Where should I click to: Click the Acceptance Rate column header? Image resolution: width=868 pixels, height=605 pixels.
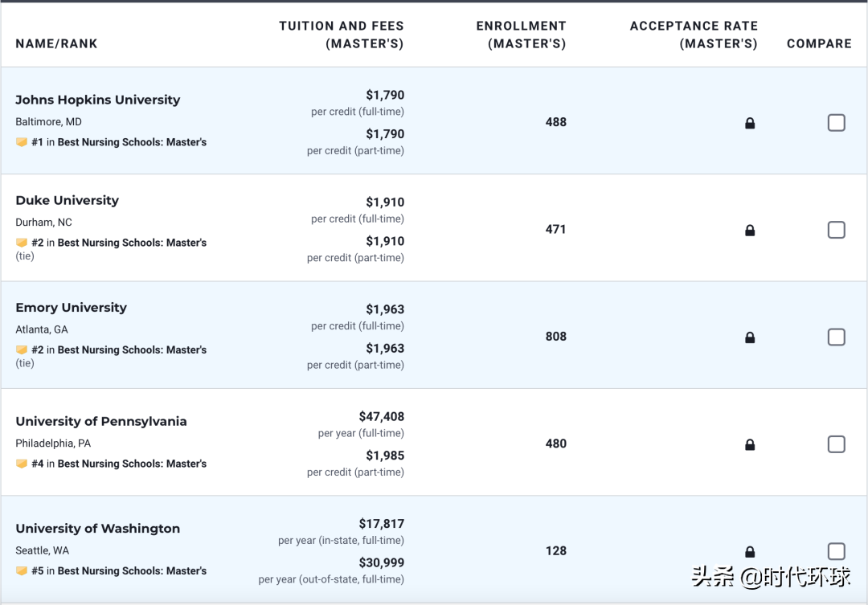tap(694, 35)
